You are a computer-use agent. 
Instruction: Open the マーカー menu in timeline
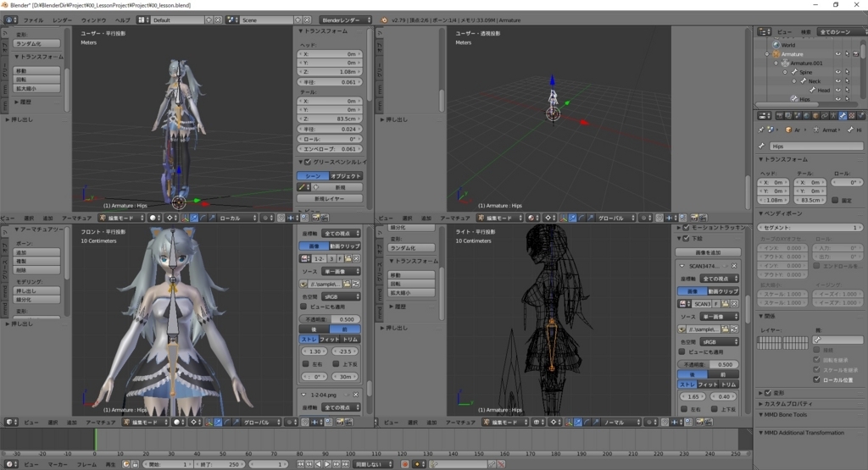click(58, 464)
